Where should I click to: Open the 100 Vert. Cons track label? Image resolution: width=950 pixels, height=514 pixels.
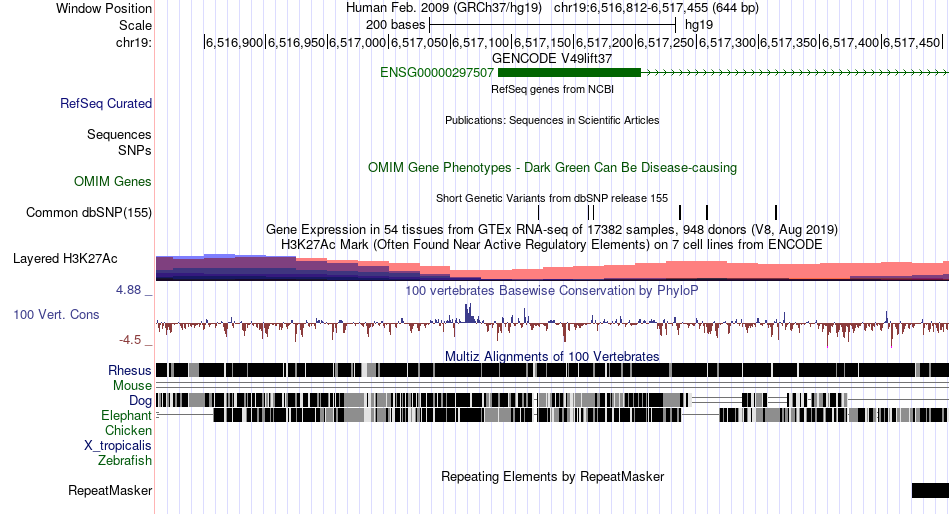coord(56,315)
